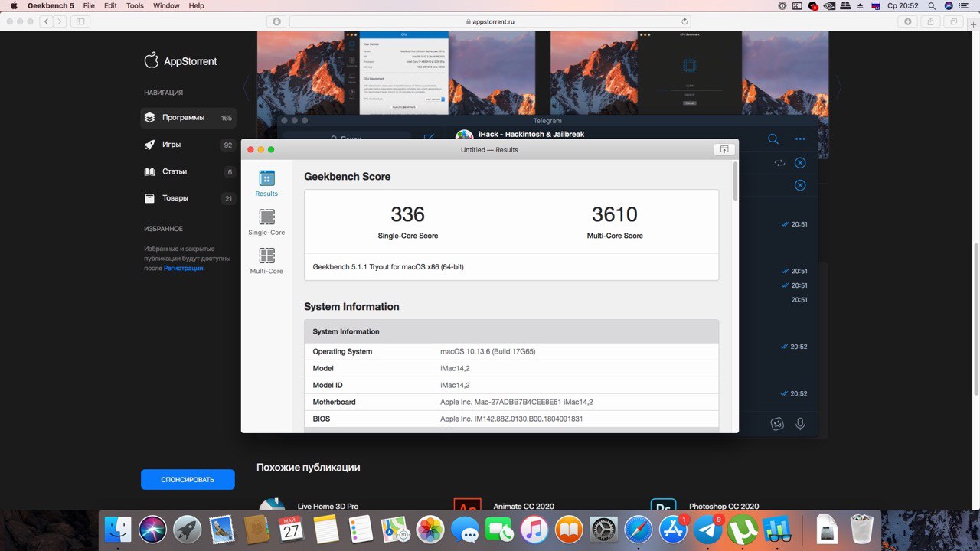
Task: Open the Telegram three-dots more menu
Action: (x=800, y=139)
